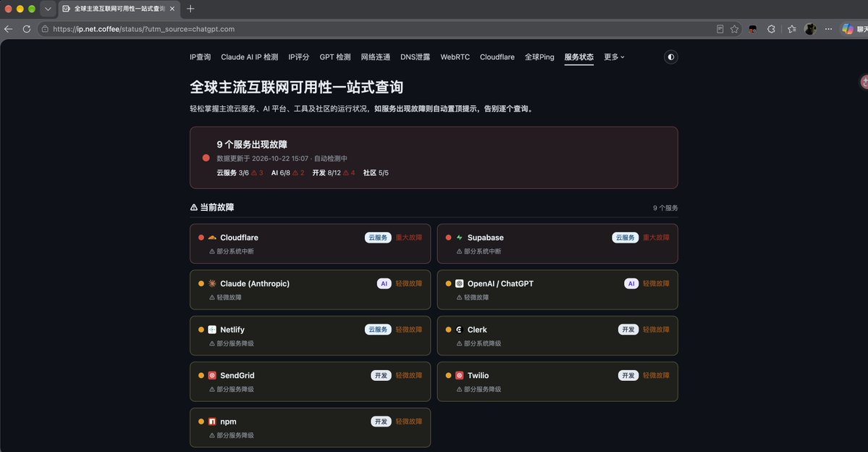Click the Supabase lightning logo icon

click(x=459, y=238)
